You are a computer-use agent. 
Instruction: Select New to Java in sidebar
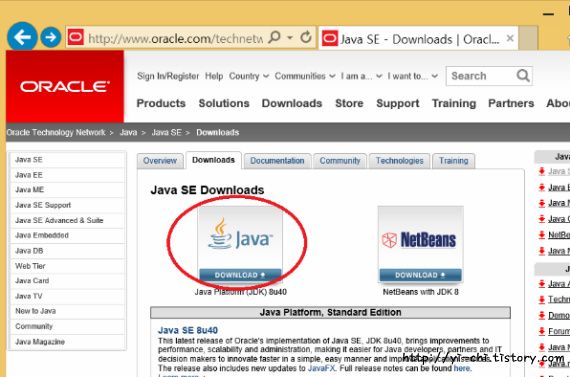68,311
